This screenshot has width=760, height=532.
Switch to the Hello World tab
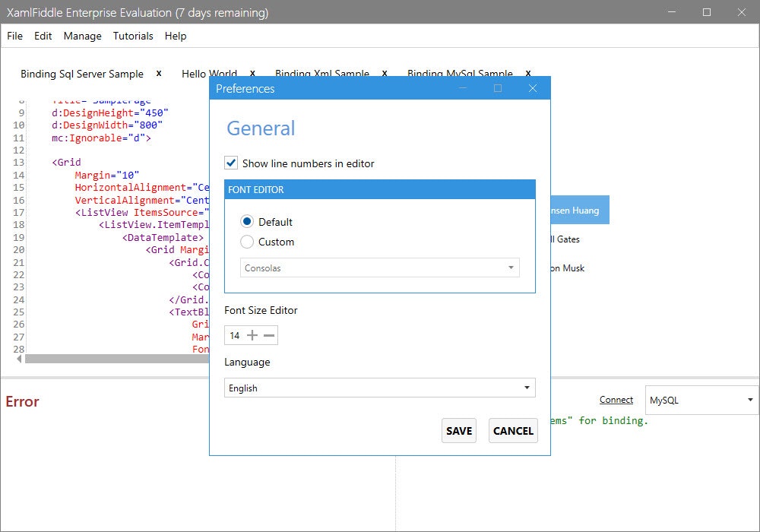point(210,74)
